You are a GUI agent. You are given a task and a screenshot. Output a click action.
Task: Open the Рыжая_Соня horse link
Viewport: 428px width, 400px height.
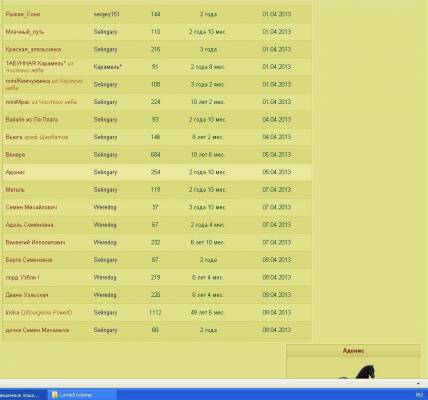23,14
